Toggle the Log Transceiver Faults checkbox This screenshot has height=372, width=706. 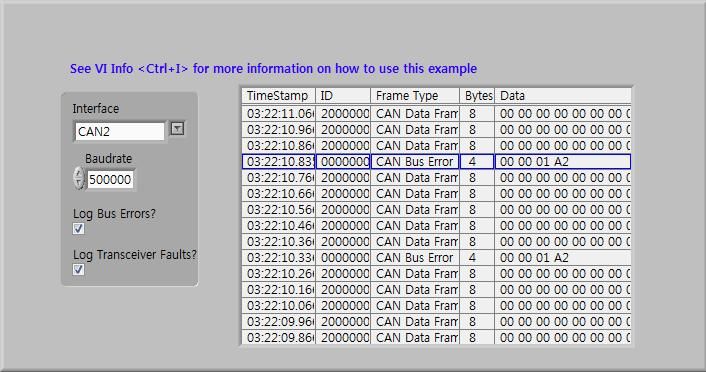click(x=78, y=269)
